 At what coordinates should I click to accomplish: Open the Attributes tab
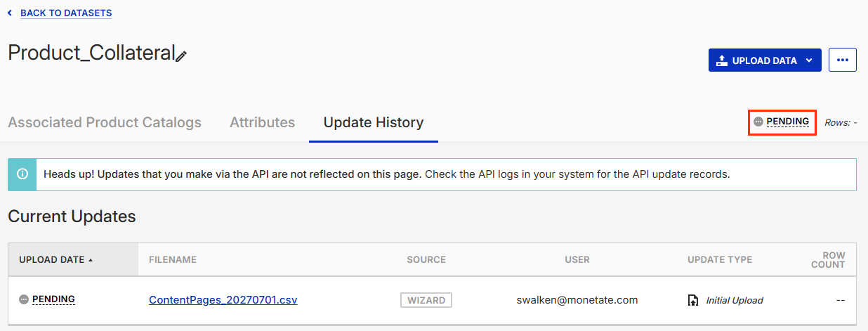point(263,122)
